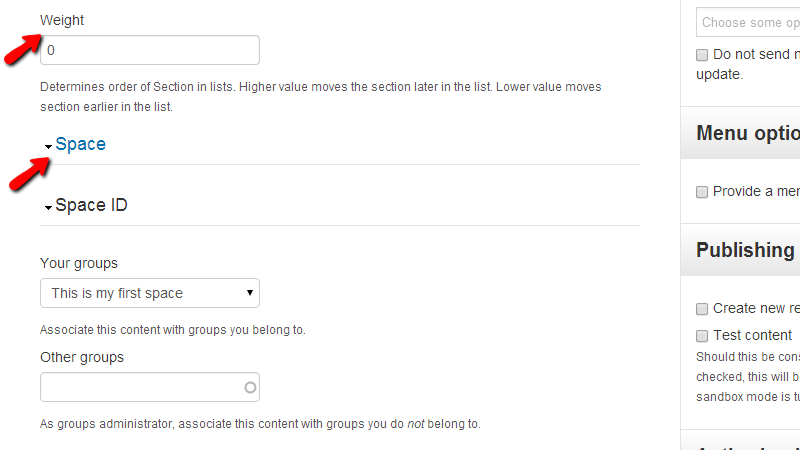
Task: Enable the Do not send notifications checkbox
Action: click(702, 55)
